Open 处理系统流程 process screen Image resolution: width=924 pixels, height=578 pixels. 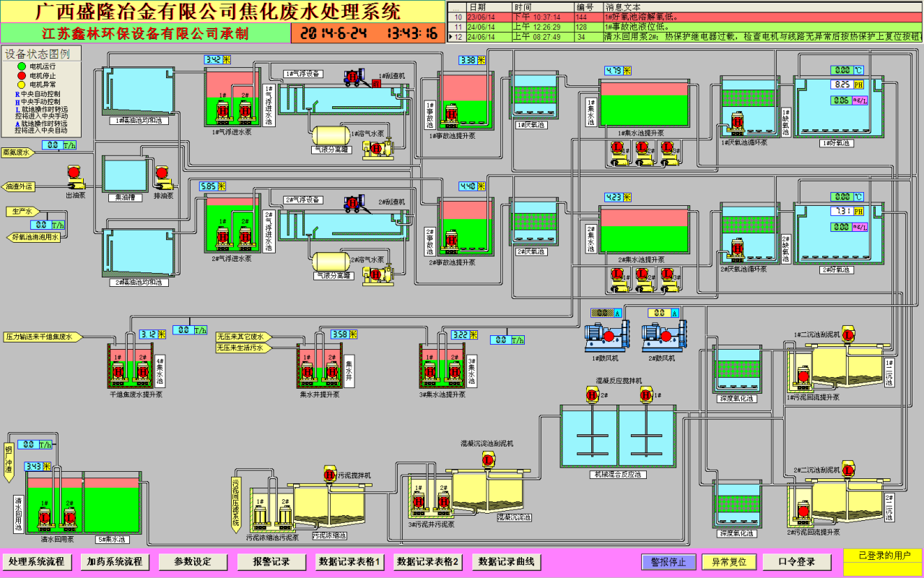[37, 561]
